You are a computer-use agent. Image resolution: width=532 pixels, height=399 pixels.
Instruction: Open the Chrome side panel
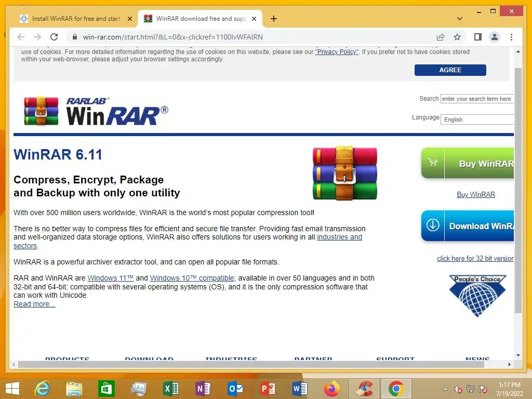click(478, 37)
